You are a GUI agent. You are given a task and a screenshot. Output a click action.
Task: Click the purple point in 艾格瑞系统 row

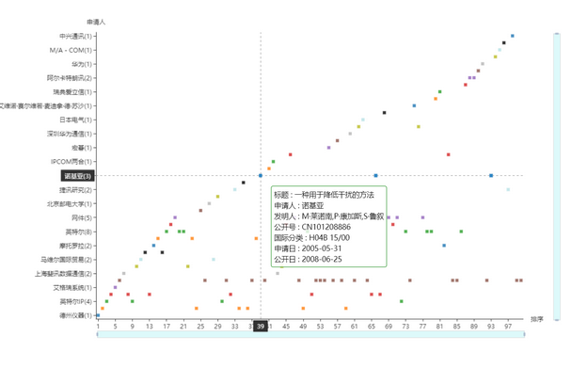click(x=115, y=287)
